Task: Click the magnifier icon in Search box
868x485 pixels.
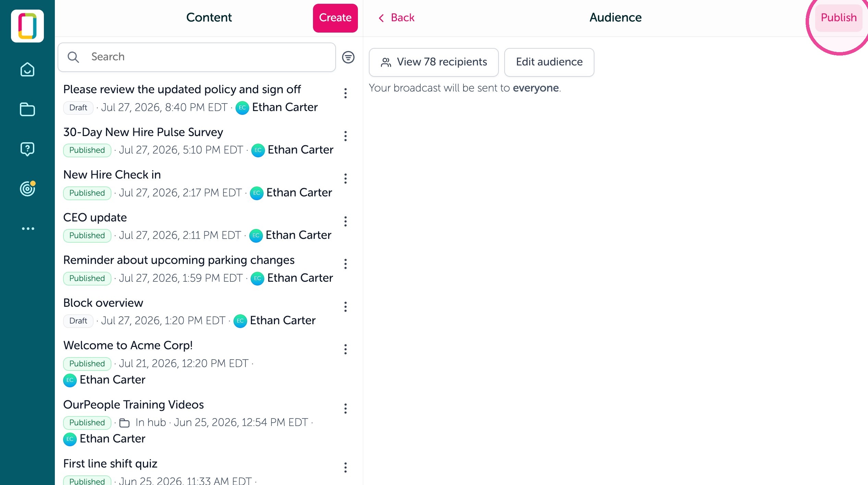Action: point(73,57)
